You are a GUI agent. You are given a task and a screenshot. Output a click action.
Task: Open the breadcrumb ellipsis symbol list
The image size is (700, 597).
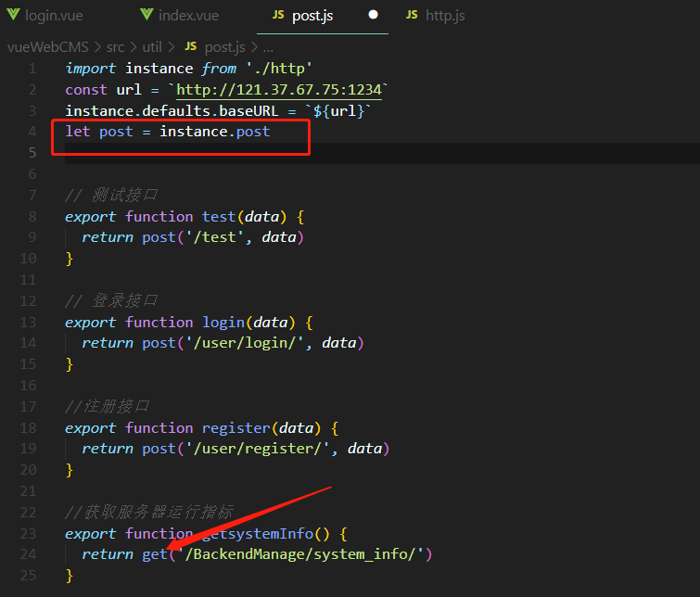tap(268, 48)
